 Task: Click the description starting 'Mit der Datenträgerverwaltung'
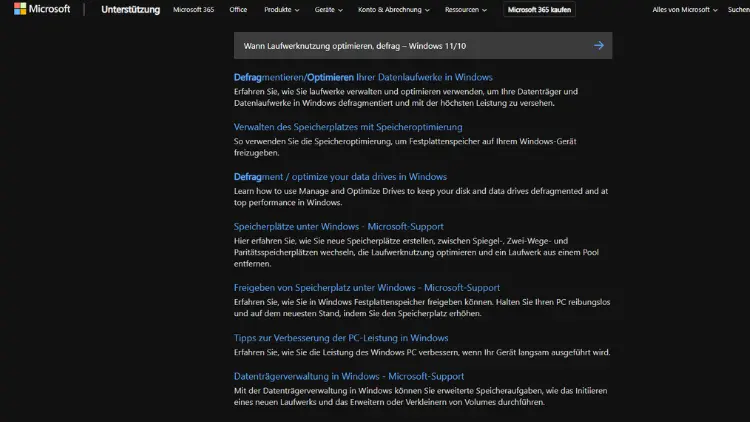click(420, 396)
